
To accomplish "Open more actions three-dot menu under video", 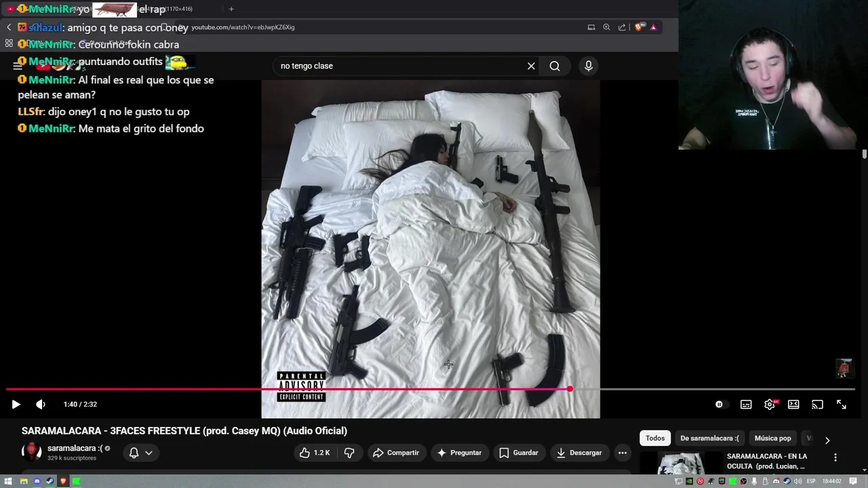I will click(x=623, y=453).
